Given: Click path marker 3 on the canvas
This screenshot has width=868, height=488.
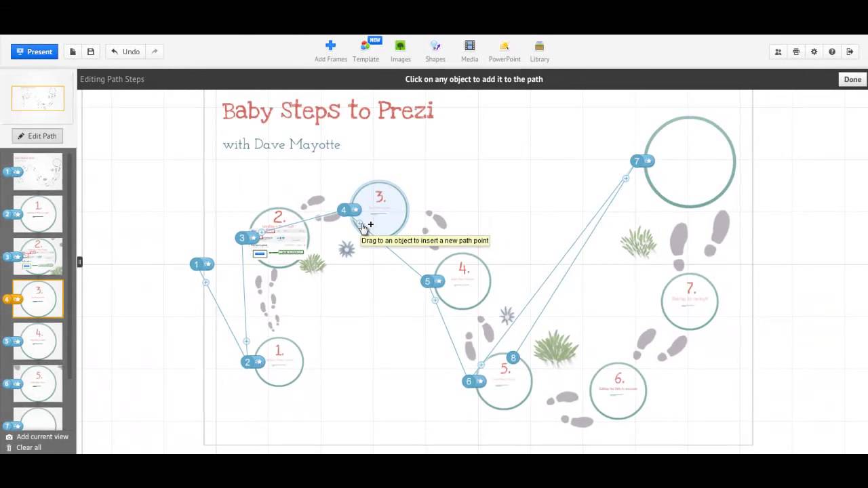Looking at the screenshot, I should click(x=248, y=238).
